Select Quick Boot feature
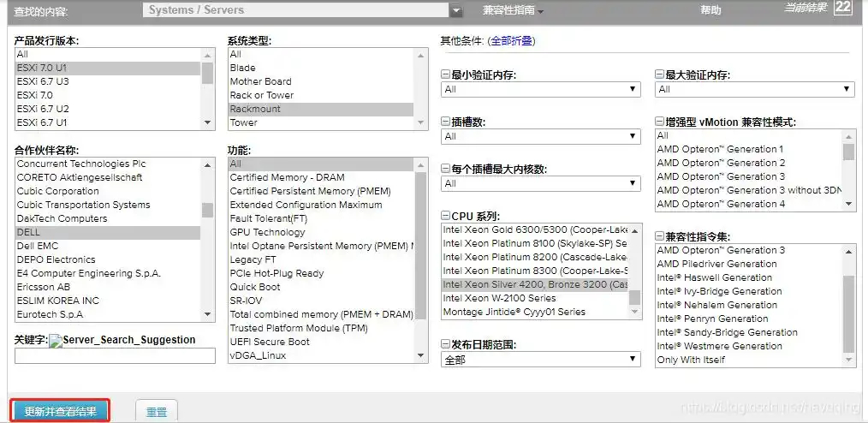 [320, 288]
